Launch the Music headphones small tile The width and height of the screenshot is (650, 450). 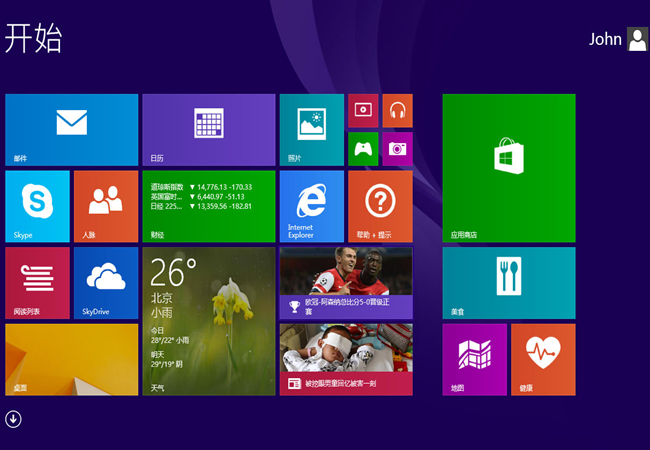pos(398,111)
